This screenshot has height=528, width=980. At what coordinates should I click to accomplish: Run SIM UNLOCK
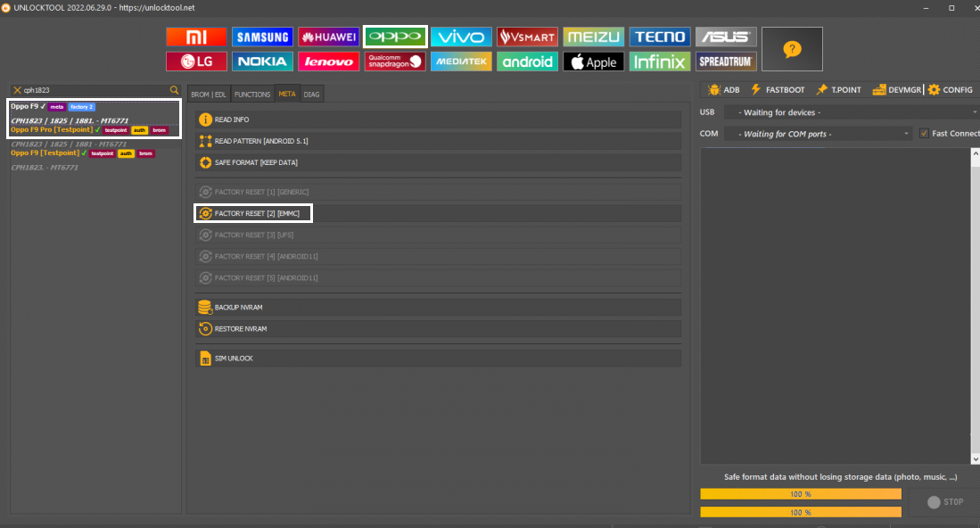click(x=438, y=359)
